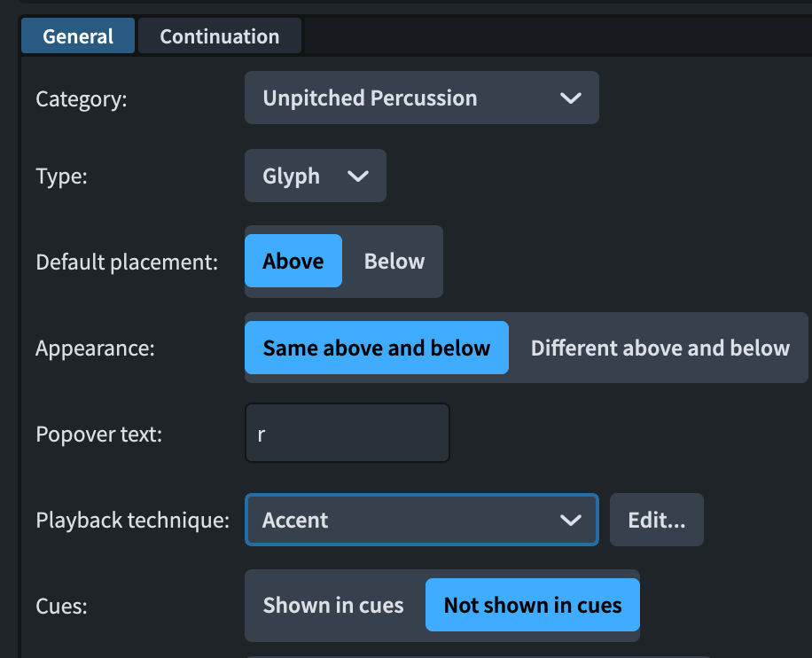Select Not shown in cues option
Screen dimensions: 812x658
[x=533, y=606]
